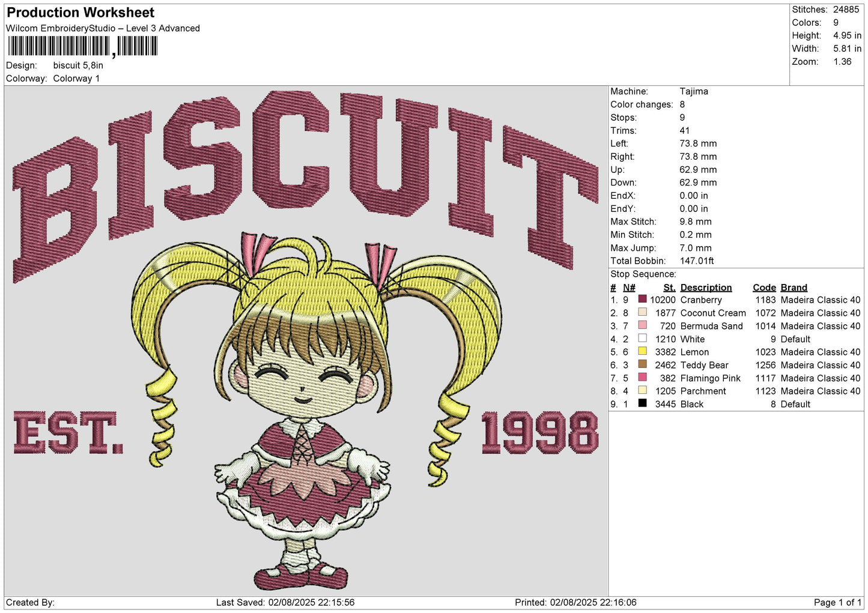Screen dimensions: 868x613
Task: Click the 'N#' column header
Action: 629,288
